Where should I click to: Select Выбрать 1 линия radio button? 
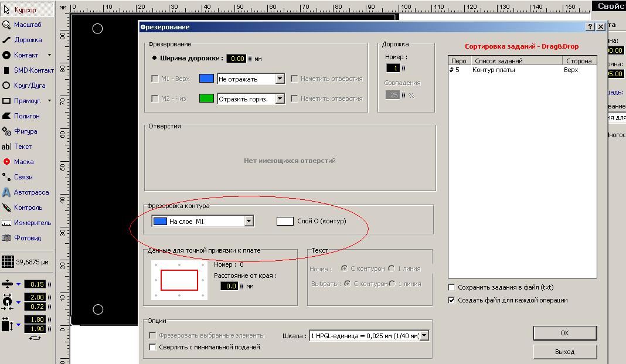click(392, 284)
